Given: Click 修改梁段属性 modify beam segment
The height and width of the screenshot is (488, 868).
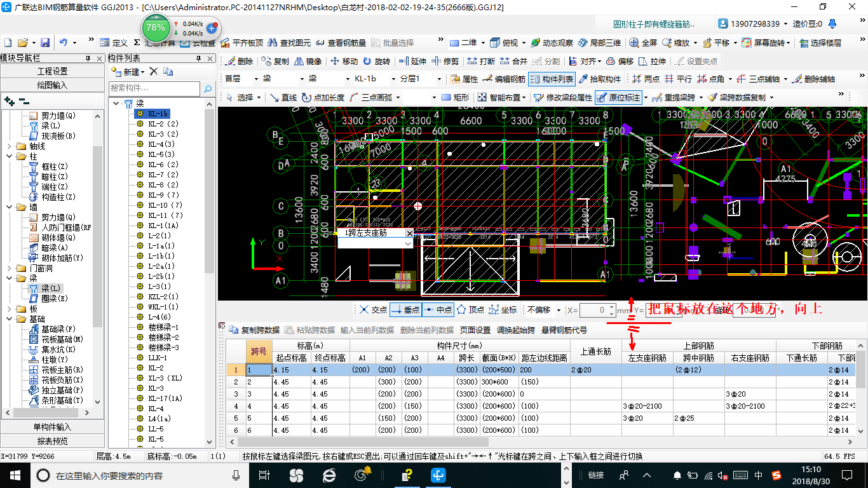Looking at the screenshot, I should tap(563, 97).
